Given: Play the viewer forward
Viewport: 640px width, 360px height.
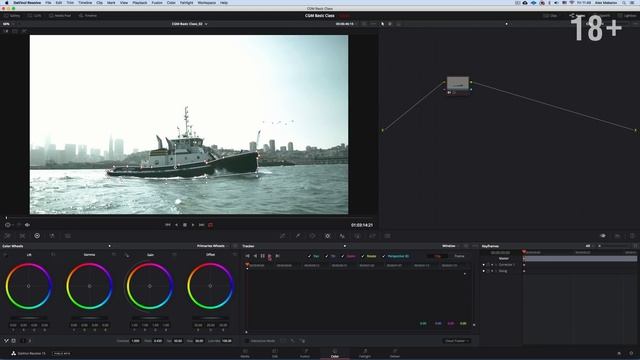Looking at the screenshot, I should pos(193,225).
